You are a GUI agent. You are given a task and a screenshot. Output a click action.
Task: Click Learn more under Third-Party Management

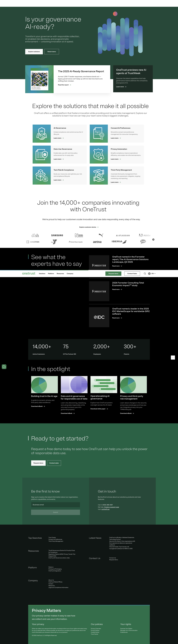pyautogui.click(x=116, y=182)
